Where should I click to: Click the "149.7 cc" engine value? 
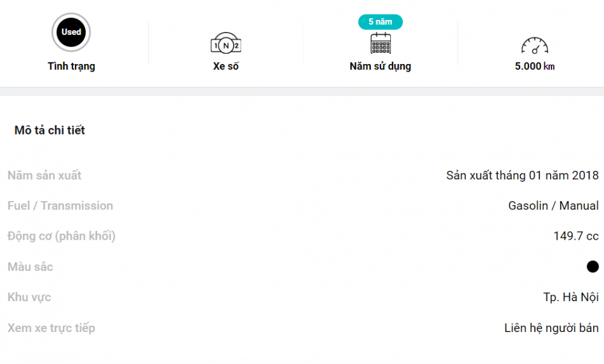click(x=576, y=236)
